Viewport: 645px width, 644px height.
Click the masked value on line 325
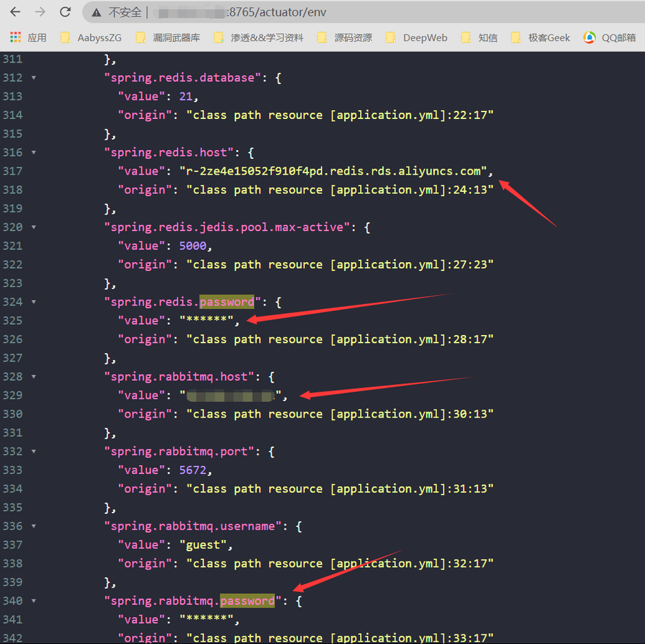click(207, 321)
